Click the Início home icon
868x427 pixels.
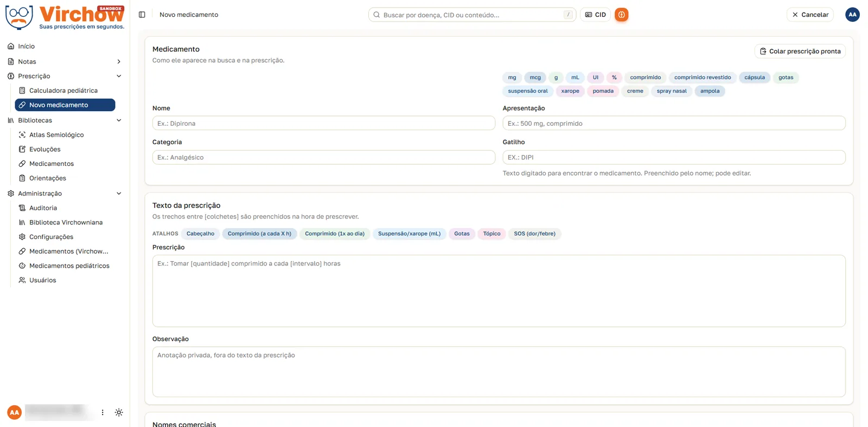point(11,47)
